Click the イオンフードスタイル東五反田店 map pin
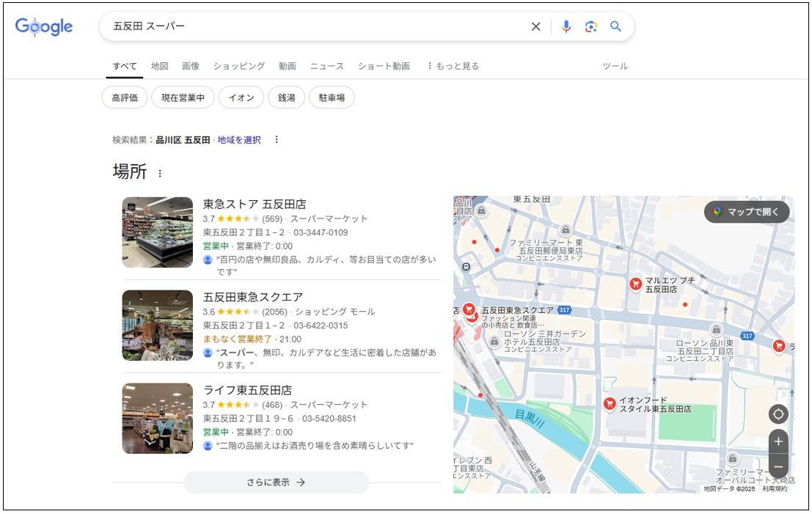This screenshot has width=812, height=514. point(610,403)
